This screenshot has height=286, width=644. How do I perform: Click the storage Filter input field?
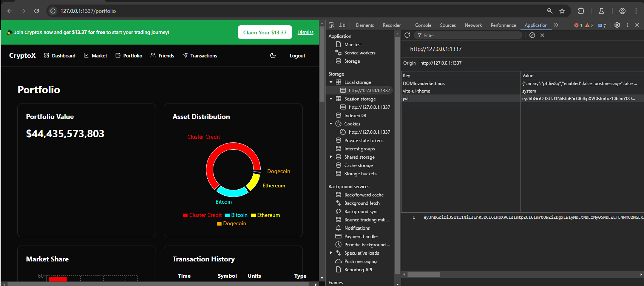(x=468, y=35)
